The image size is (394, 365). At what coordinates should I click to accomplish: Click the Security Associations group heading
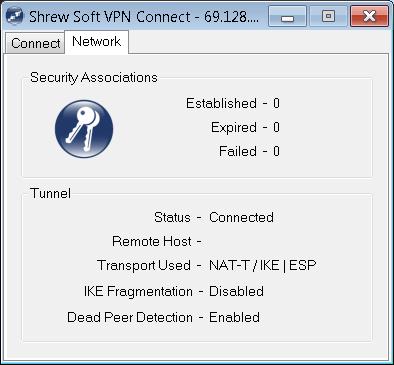(94, 78)
